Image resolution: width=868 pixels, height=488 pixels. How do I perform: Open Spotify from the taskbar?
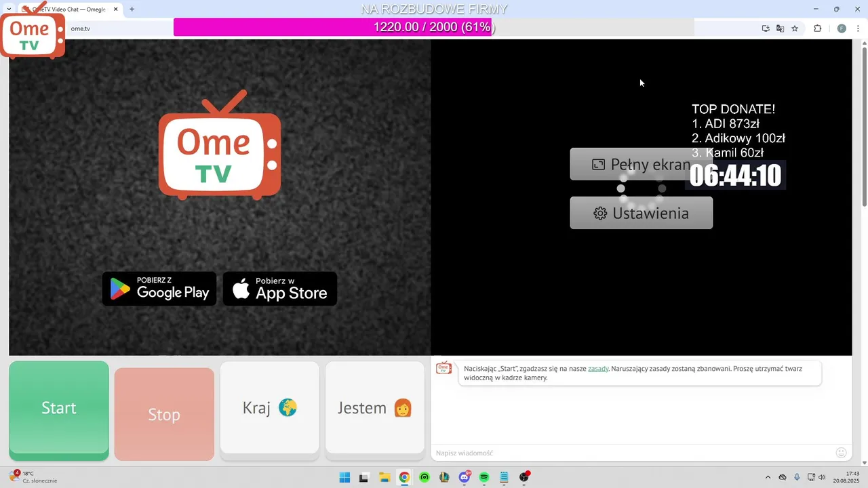484,477
